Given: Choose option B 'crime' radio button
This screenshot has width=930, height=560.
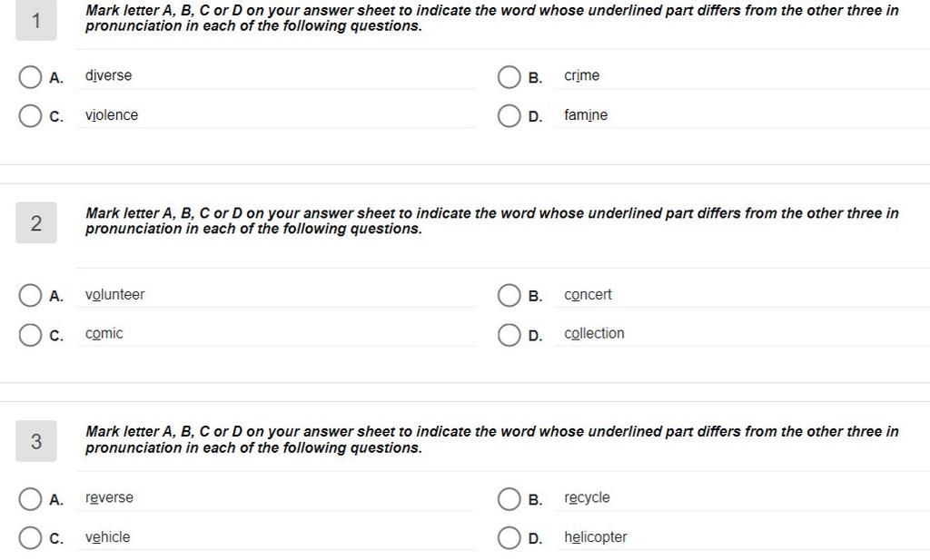Looking at the screenshot, I should [x=509, y=77].
